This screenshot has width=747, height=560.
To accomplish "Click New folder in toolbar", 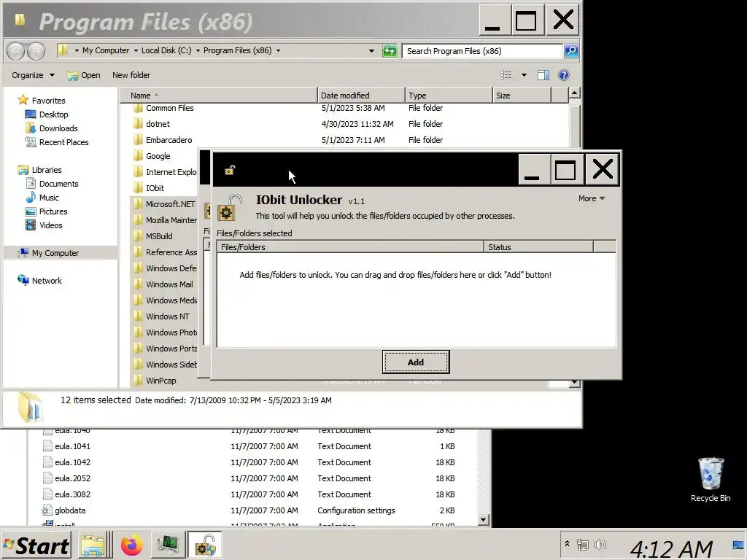I will (x=131, y=75).
